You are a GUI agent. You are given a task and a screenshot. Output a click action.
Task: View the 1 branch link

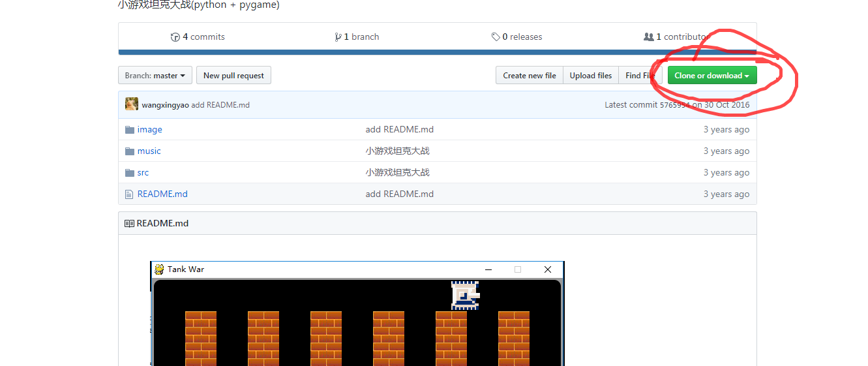coord(357,37)
